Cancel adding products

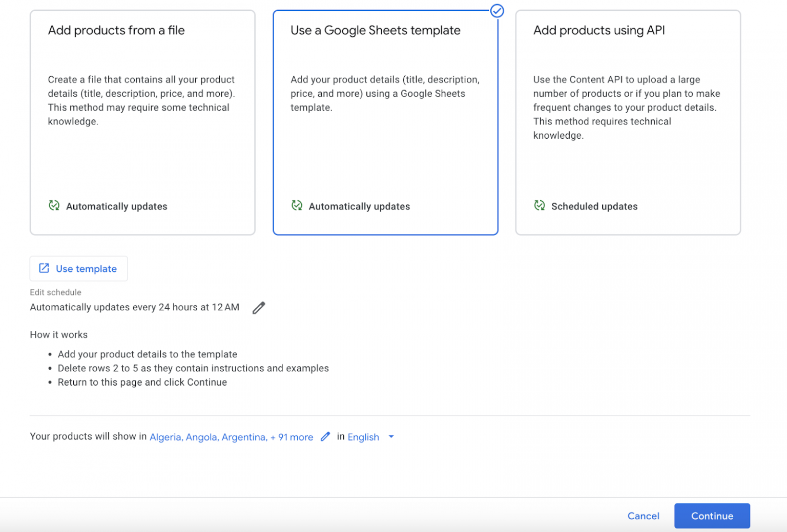click(x=643, y=516)
